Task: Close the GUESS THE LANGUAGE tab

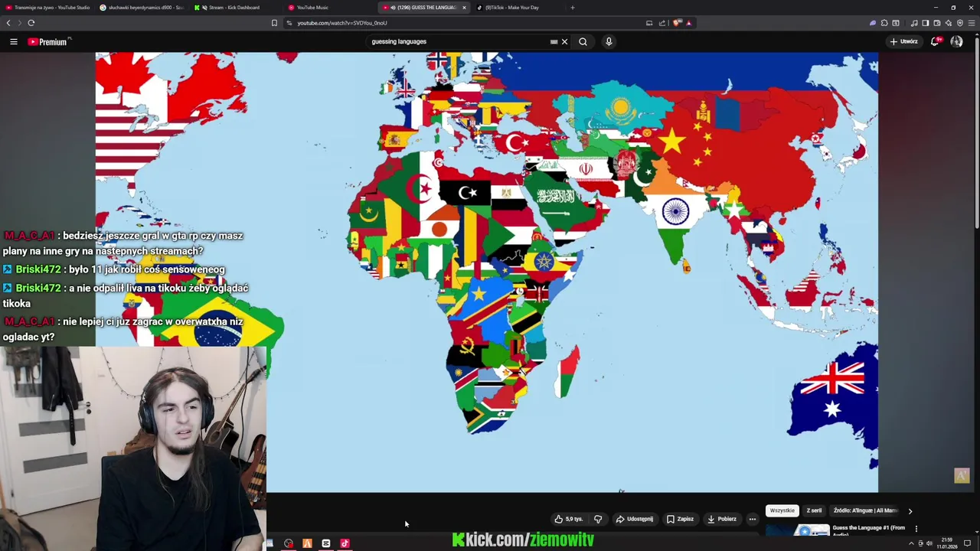Action: click(x=463, y=8)
